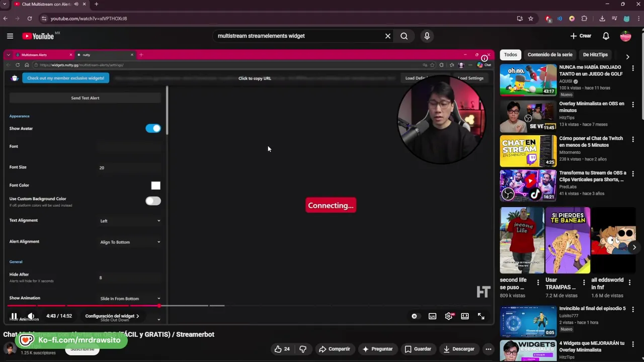Click the Guardar save button

418,349
